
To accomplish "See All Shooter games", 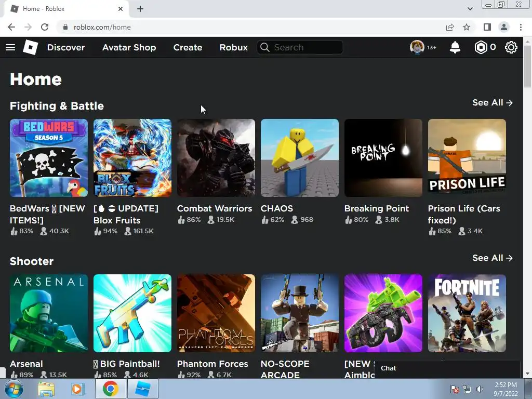I will [x=493, y=258].
